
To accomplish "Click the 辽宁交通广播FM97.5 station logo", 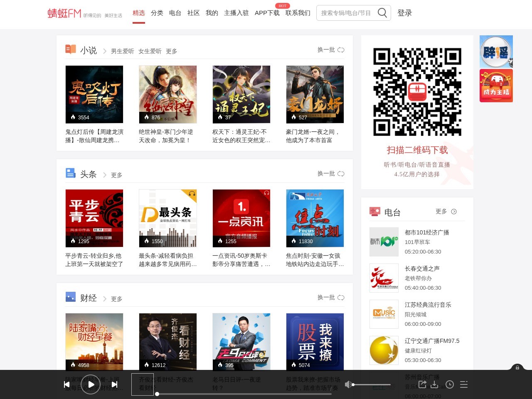I will point(384,350).
